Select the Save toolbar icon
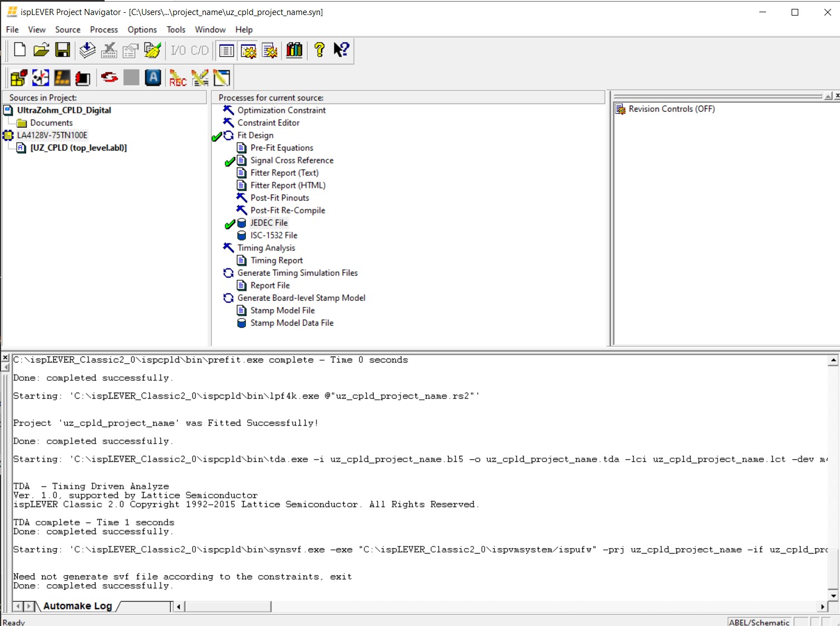 coord(63,50)
